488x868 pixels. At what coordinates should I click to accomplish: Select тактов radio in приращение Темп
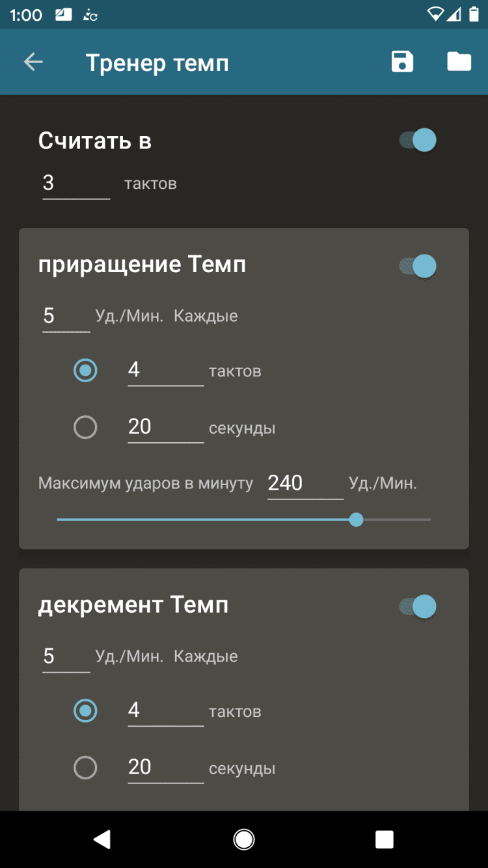tap(85, 371)
